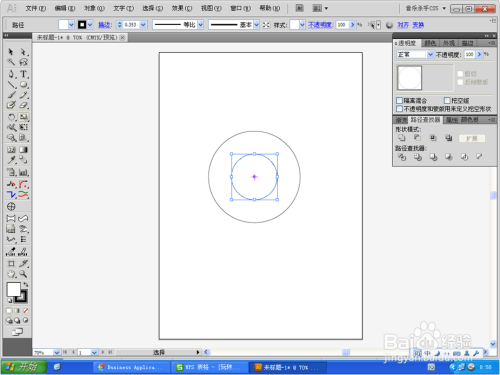This screenshot has height=375, width=500.
Task: Pick the Ellipse tool
Action: coord(23,85)
